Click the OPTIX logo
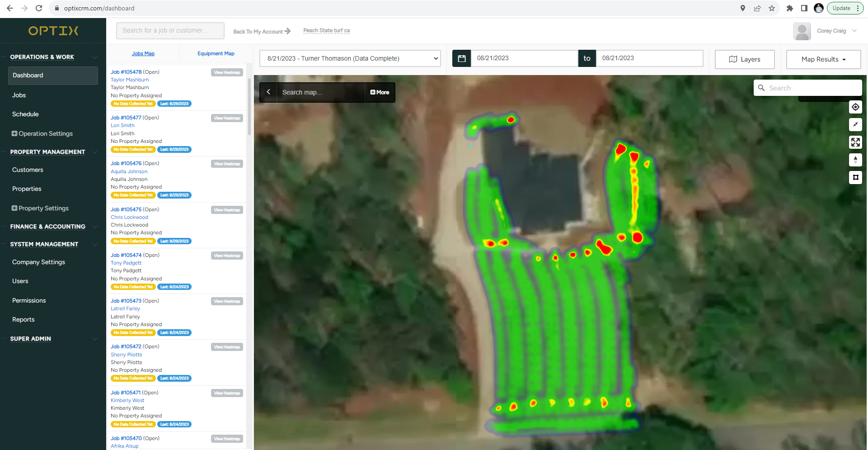The width and height of the screenshot is (868, 450). (53, 31)
